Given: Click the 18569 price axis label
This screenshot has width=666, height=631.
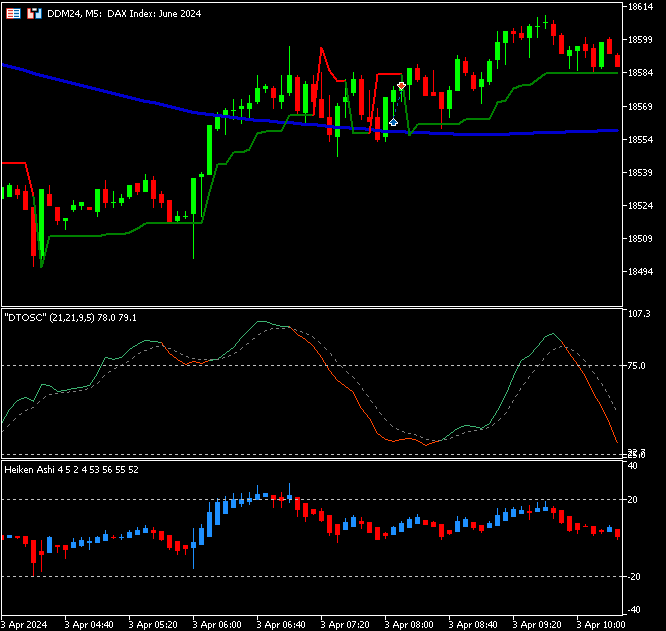Looking at the screenshot, I should 640,106.
